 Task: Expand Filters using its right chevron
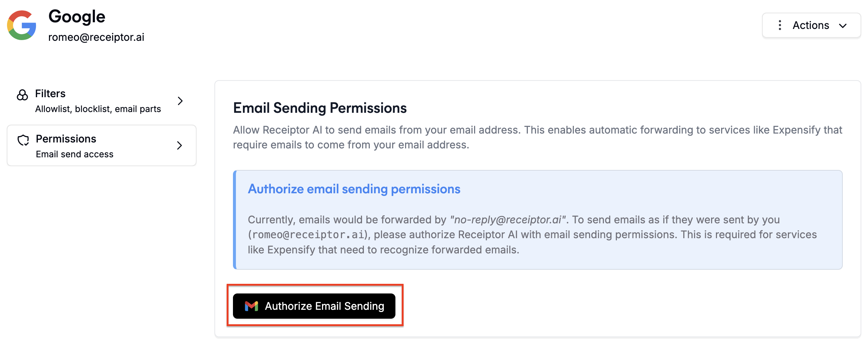180,101
